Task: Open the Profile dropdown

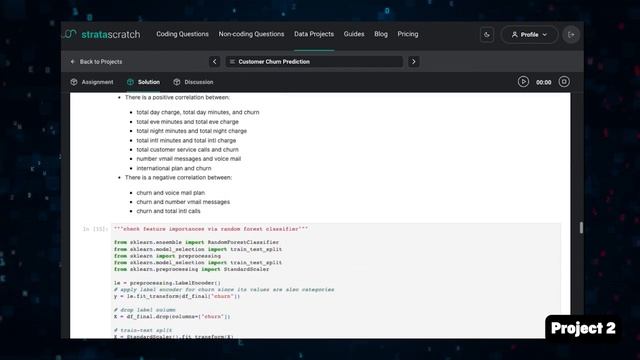Action: pyautogui.click(x=529, y=35)
